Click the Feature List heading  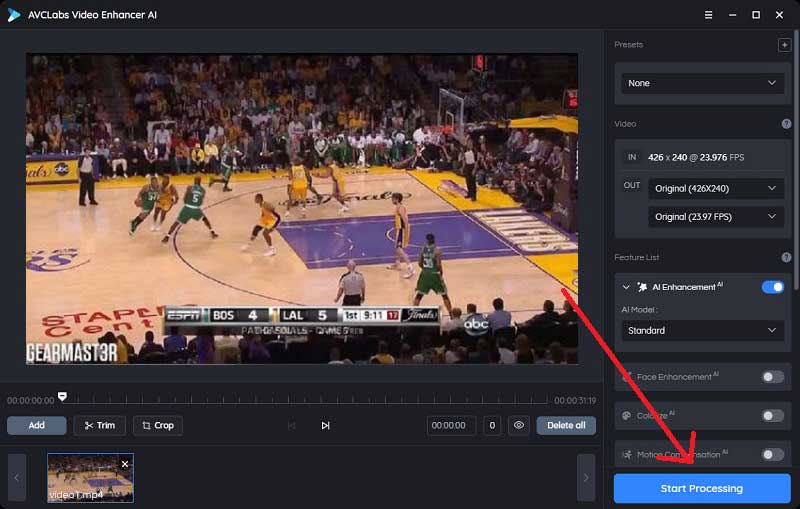click(637, 258)
